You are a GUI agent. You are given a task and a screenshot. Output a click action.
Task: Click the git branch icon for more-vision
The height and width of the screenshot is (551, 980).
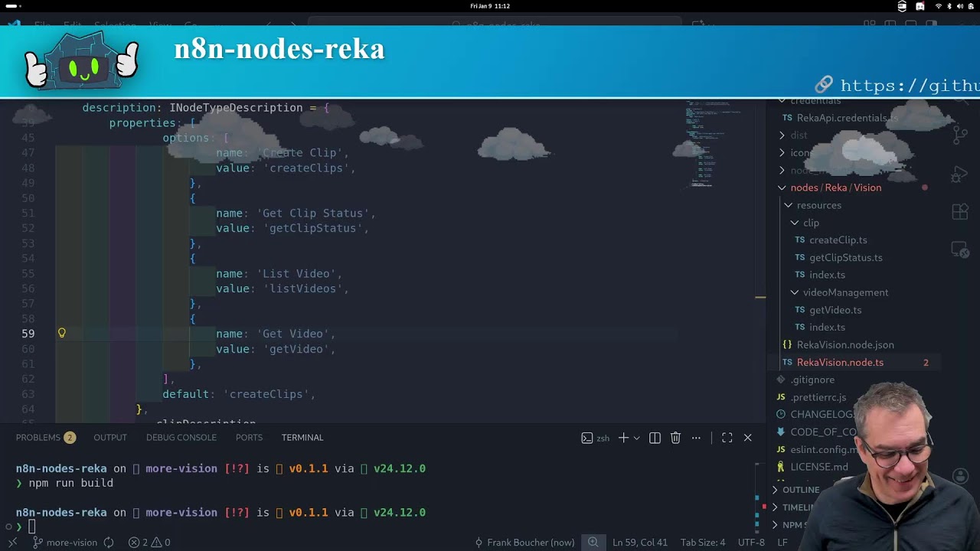(37, 543)
